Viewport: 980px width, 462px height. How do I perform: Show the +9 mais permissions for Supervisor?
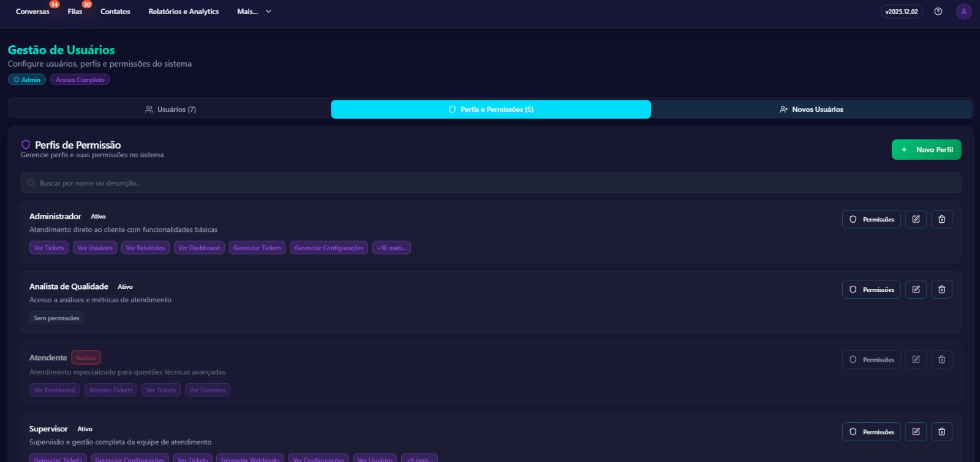coord(420,459)
